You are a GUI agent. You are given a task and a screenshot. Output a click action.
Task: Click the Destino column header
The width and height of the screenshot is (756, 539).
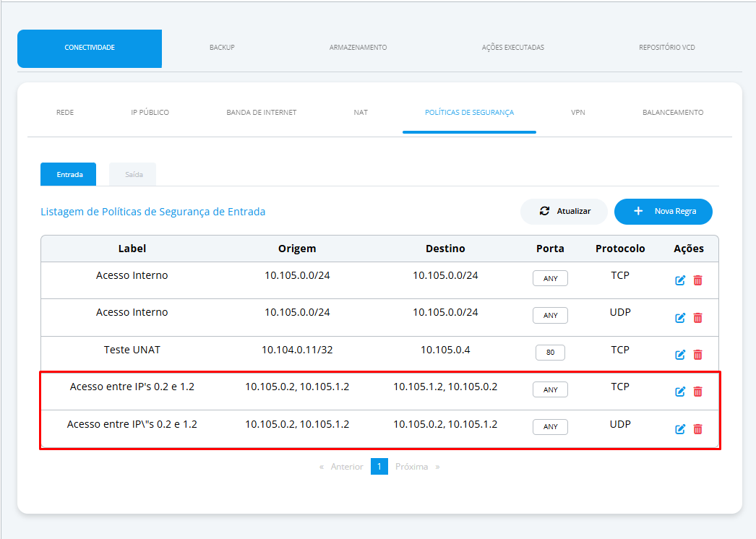pyautogui.click(x=445, y=249)
